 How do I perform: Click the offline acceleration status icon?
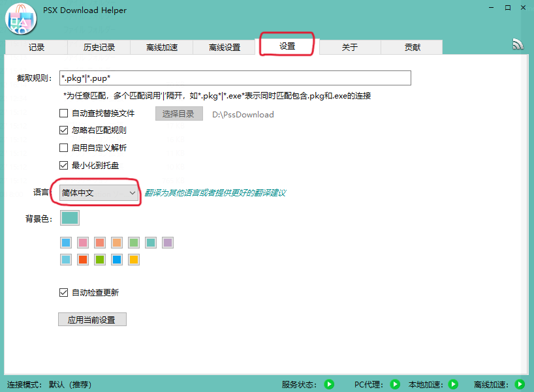click(x=520, y=384)
